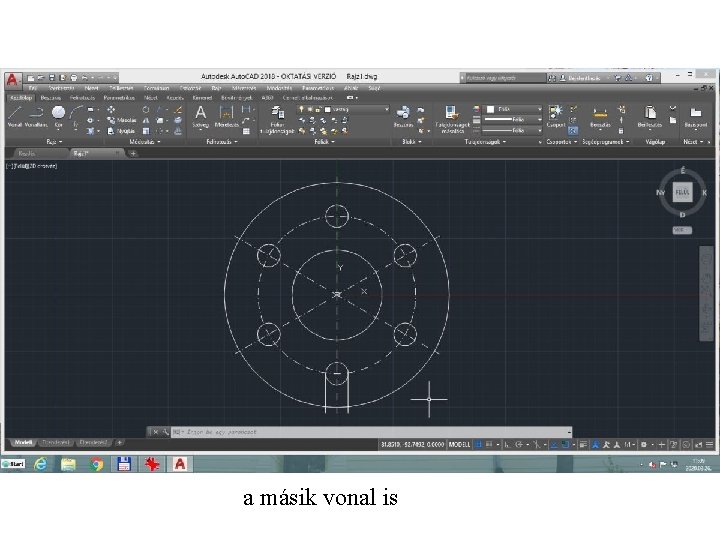Switch to the Modell layout tab

(x=23, y=443)
